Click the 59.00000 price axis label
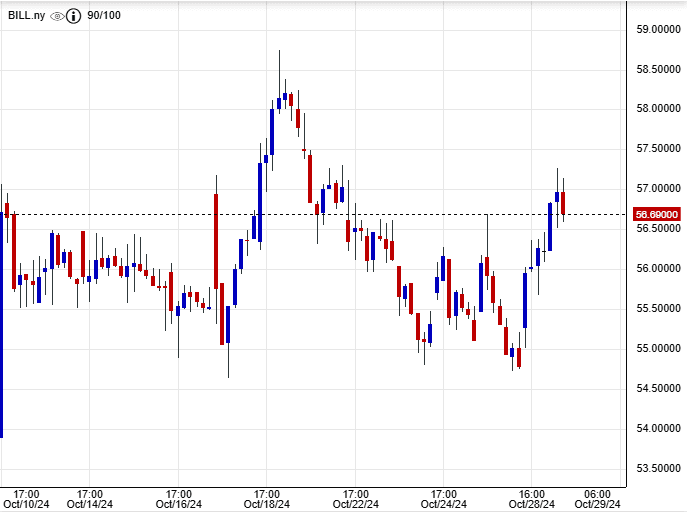 coord(657,29)
